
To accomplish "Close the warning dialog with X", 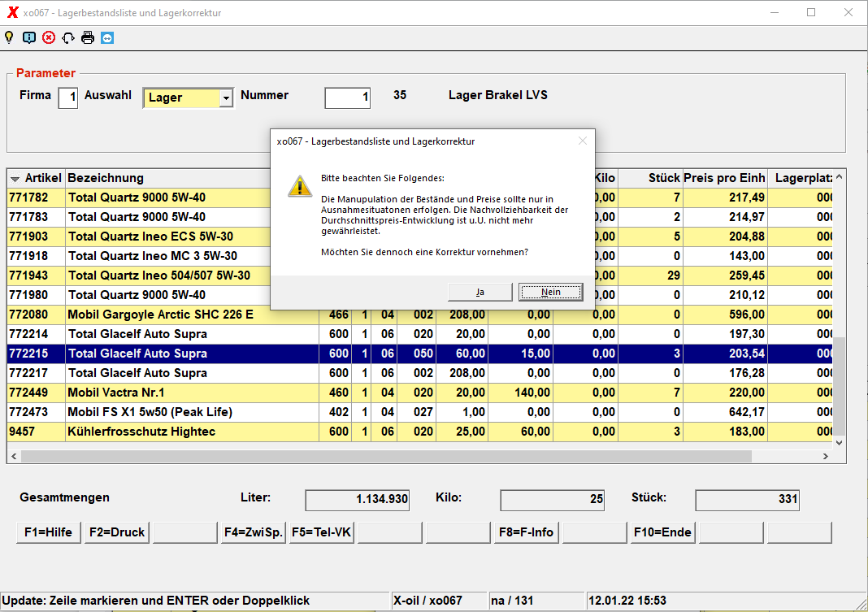I will click(x=583, y=141).
